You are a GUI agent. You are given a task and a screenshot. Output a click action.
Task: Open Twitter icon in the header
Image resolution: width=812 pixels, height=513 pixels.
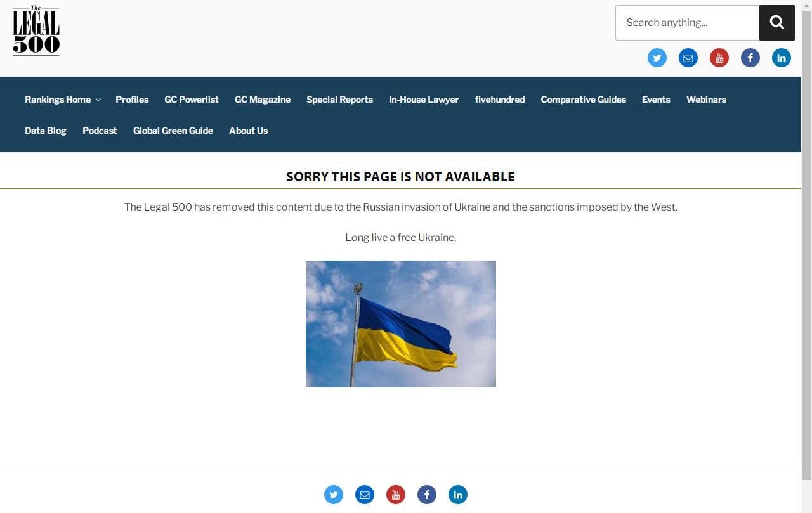657,58
